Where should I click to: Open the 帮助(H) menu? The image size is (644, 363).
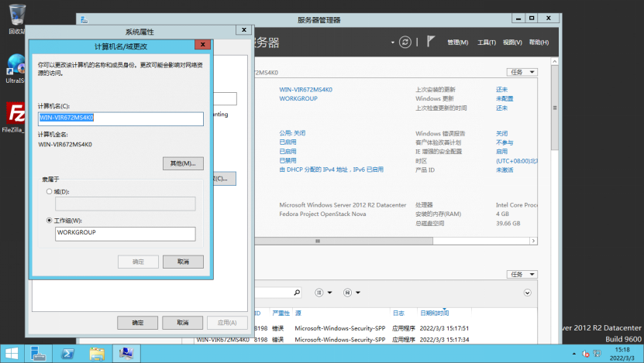pyautogui.click(x=539, y=43)
